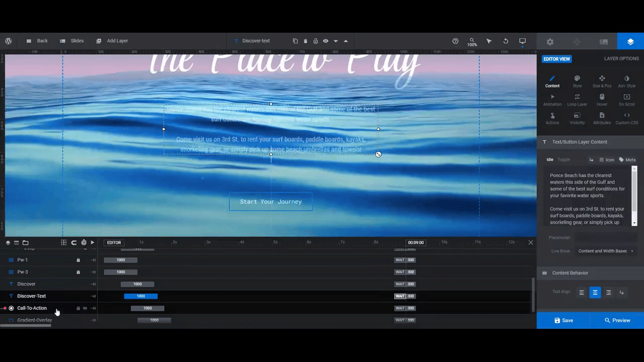This screenshot has height=362, width=644.
Task: Go Back from the editor
Action: pyautogui.click(x=37, y=41)
